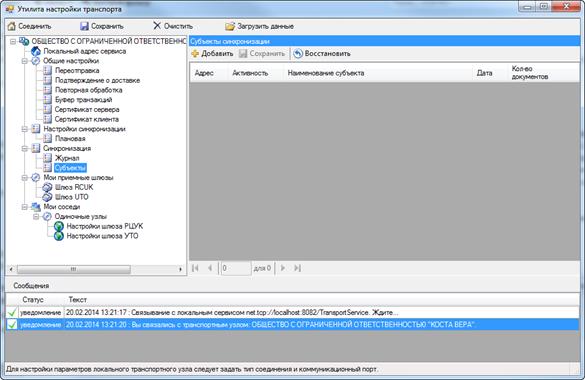The width and height of the screenshot is (585, 380).
Task: Click the Шлюз RCUK gateway icon
Action: coord(47,187)
